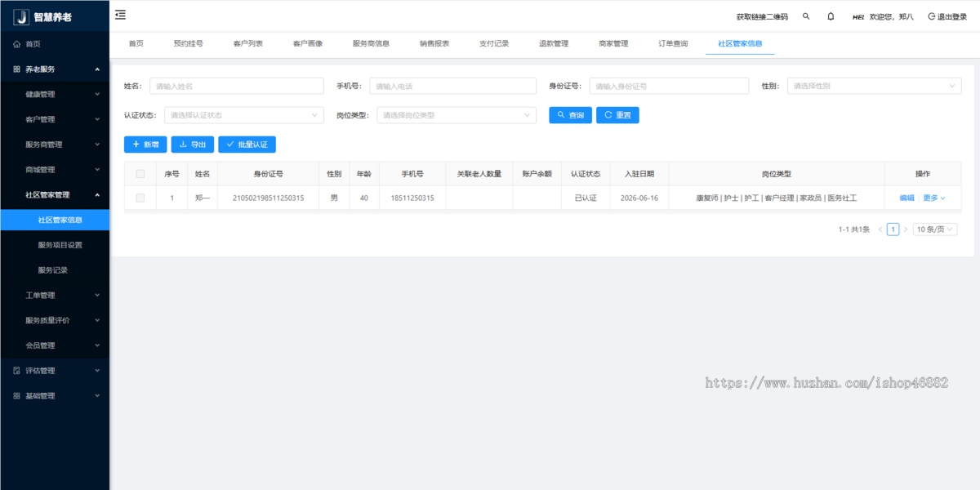
Task: Expand 客户管理 in the sidebar
Action: [x=55, y=120]
